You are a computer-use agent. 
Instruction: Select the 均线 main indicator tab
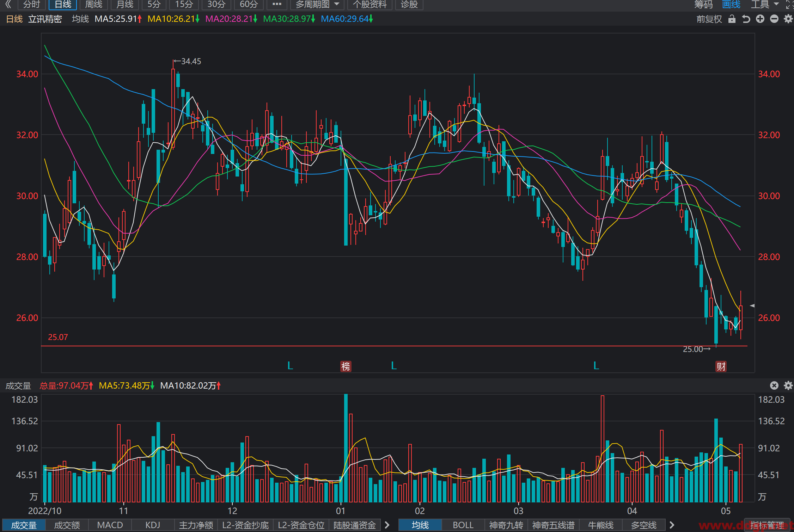coord(420,525)
